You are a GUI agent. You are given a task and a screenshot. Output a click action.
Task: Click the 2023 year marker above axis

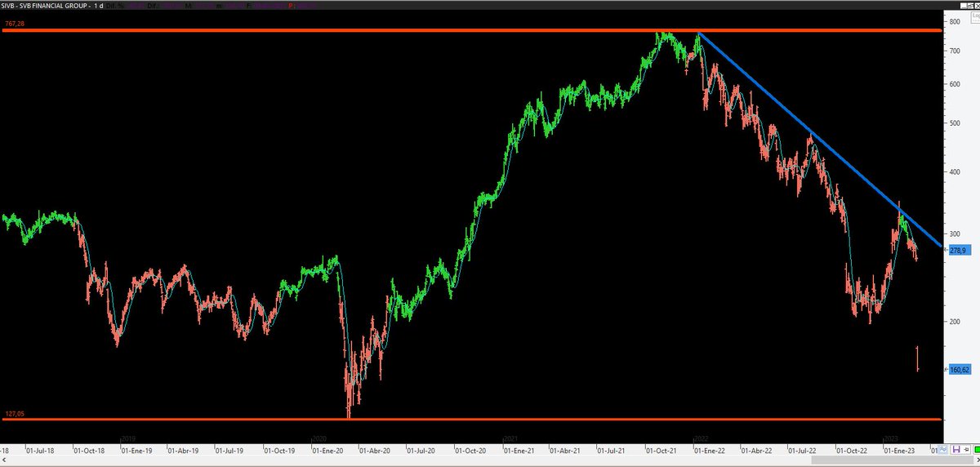click(891, 438)
